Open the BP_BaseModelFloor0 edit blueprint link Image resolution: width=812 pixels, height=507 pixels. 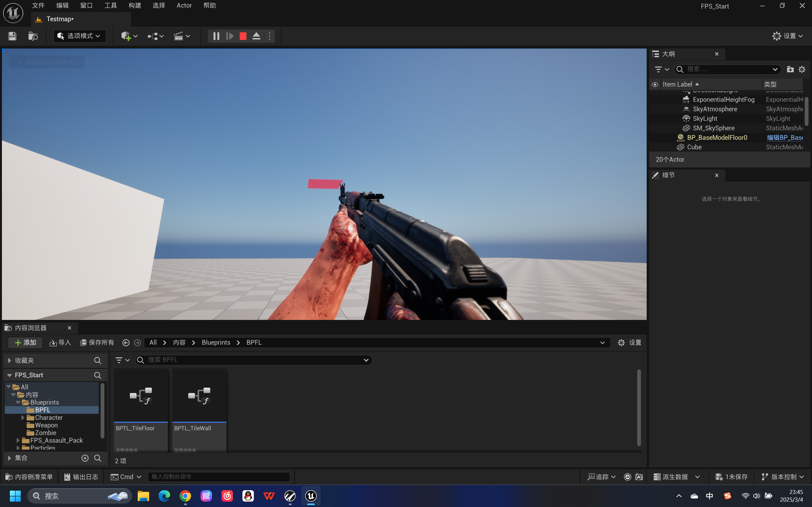(784, 138)
